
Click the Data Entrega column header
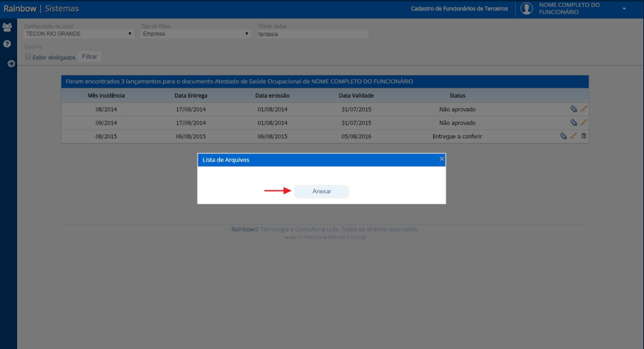tap(191, 96)
